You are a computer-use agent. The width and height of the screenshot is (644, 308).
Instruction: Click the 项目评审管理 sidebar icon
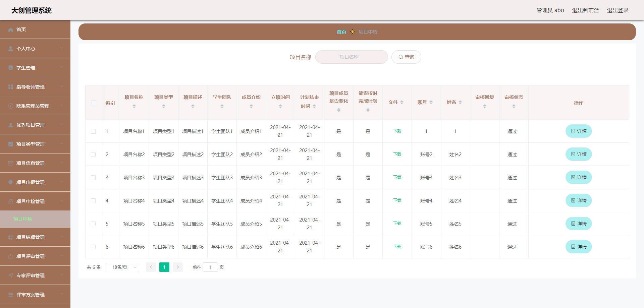tap(11, 257)
